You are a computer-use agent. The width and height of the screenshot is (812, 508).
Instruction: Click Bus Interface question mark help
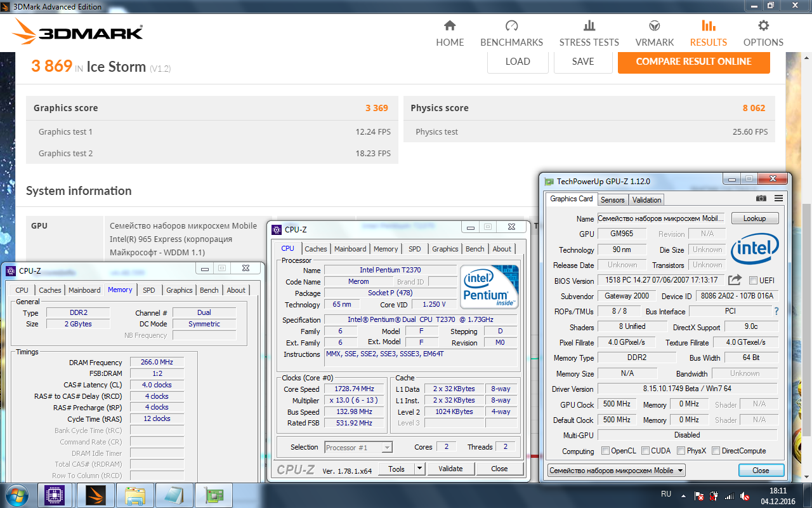[776, 311]
